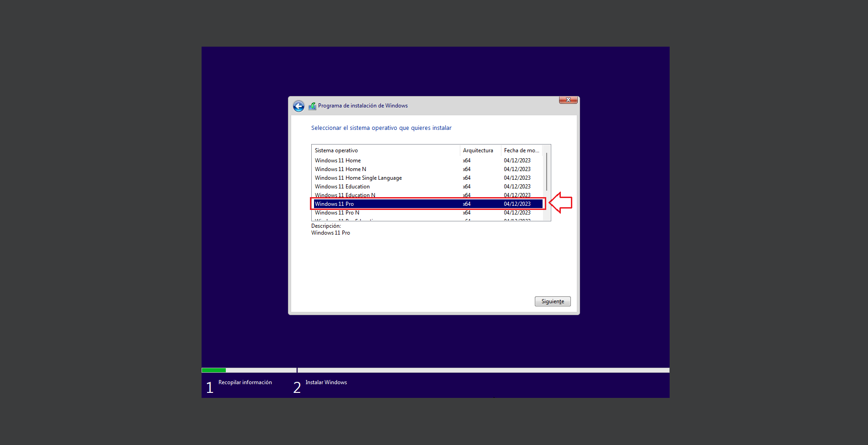Select Windows 11 Pro row
This screenshot has width=868, height=445.
(428, 204)
